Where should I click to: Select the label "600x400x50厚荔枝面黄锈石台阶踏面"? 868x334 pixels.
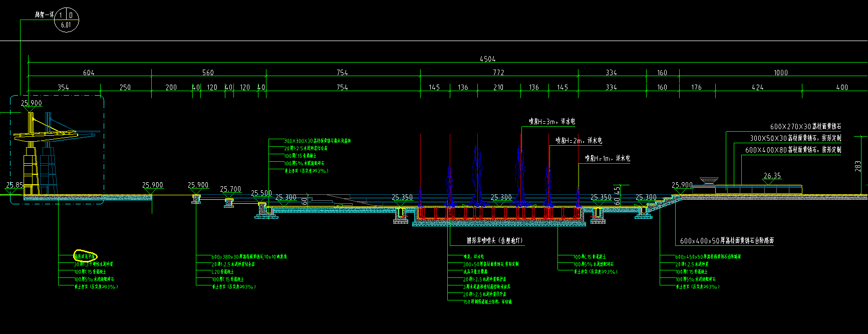pos(727,241)
